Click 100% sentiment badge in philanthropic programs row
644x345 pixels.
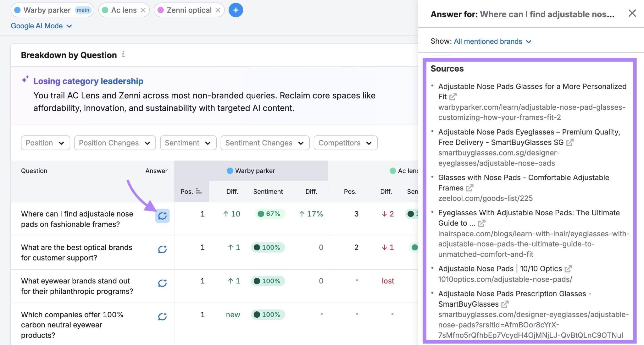pos(268,281)
